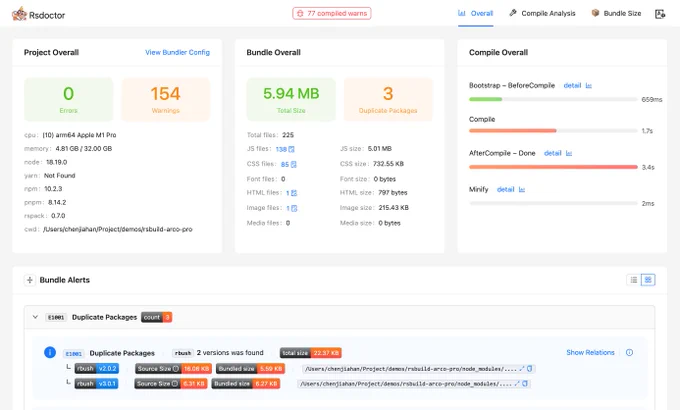Viewport: 680px width, 410px height.
Task: Open the CSS files 85 link
Action: [x=284, y=164]
